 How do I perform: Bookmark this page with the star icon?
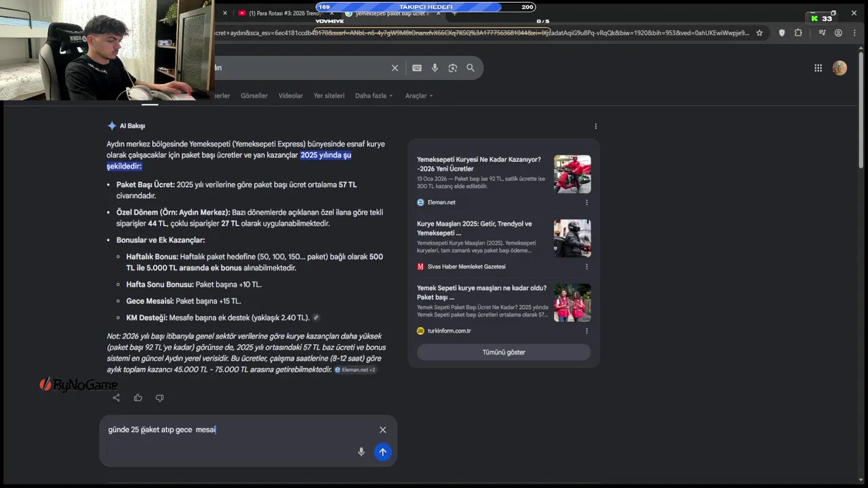point(759,33)
